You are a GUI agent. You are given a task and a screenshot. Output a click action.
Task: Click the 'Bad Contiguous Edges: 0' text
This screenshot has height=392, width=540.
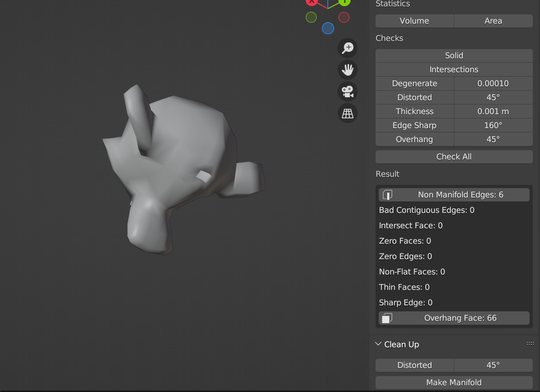427,210
